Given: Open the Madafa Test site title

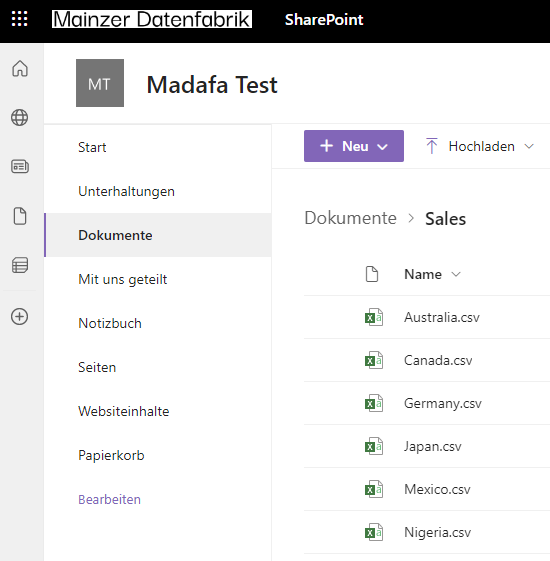Looking at the screenshot, I should click(212, 85).
